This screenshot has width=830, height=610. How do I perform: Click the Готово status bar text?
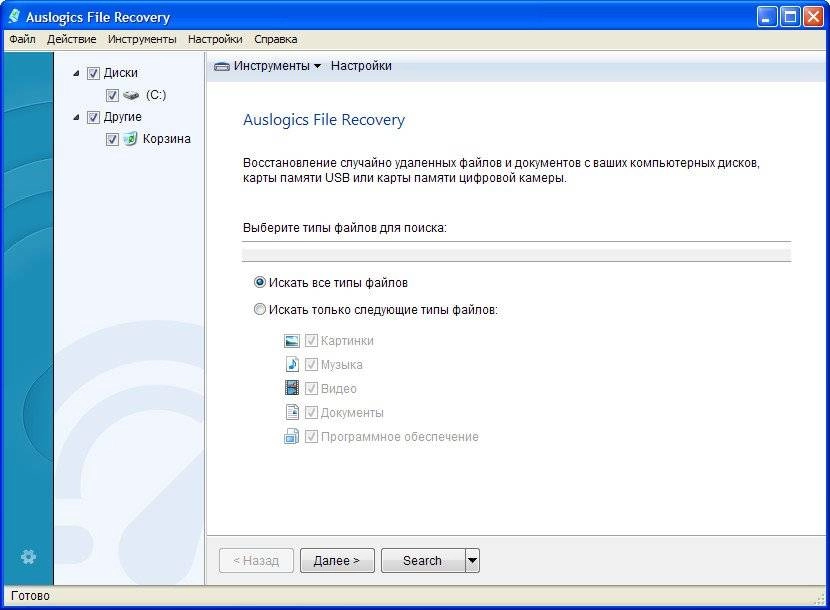pyautogui.click(x=30, y=596)
